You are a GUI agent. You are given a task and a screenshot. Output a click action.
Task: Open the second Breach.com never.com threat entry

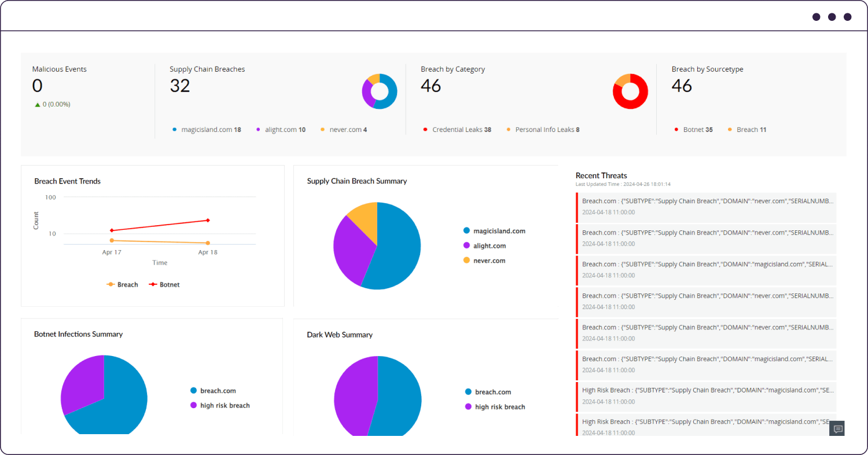706,238
